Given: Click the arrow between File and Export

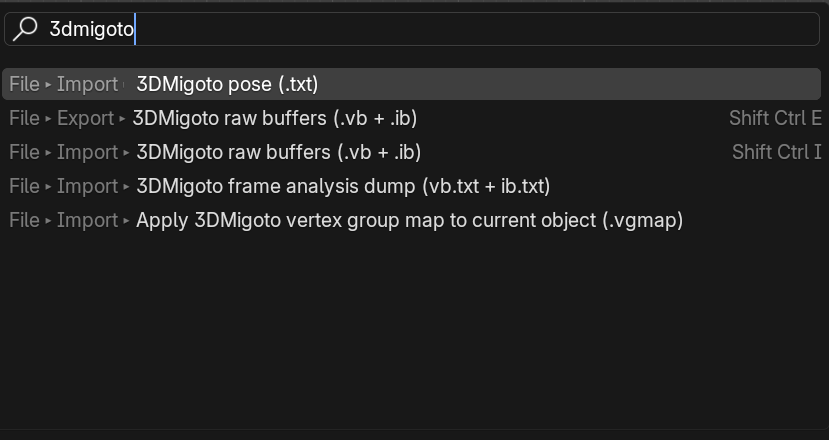Looking at the screenshot, I should [48, 119].
